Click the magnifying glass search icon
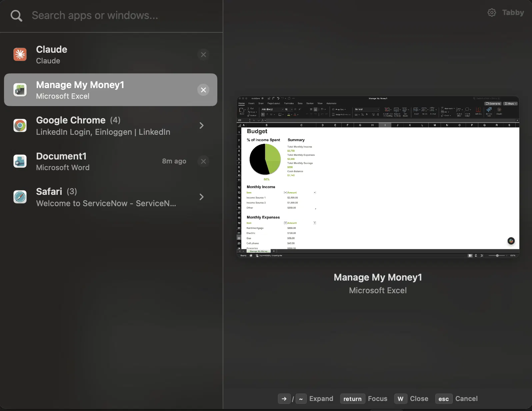532x411 pixels. (16, 16)
